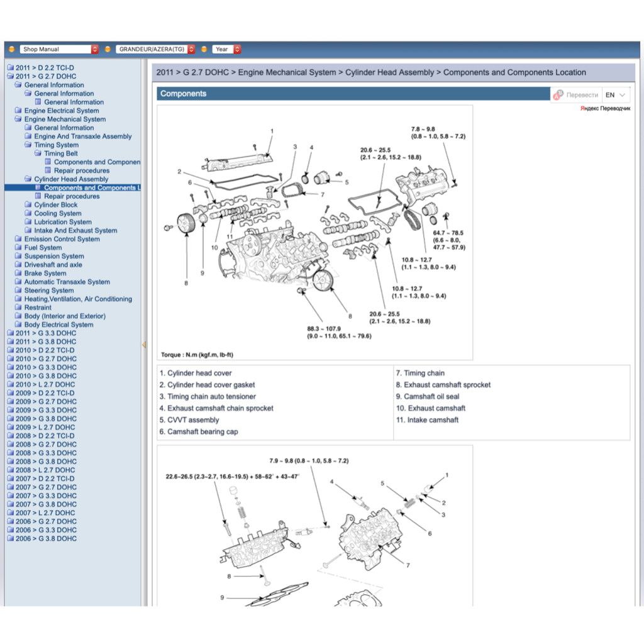This screenshot has width=644, height=644.
Task: Open the EN language selector in translator
Action: 616,95
